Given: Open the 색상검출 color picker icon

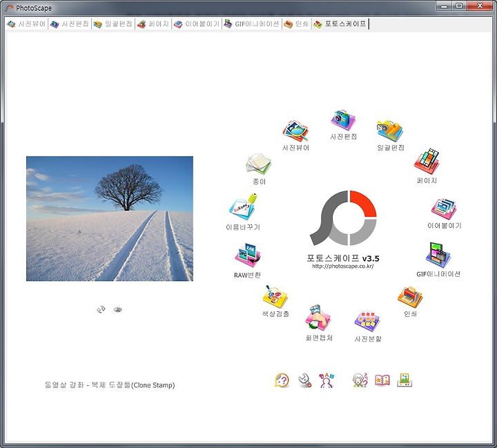Looking at the screenshot, I should [x=275, y=297].
